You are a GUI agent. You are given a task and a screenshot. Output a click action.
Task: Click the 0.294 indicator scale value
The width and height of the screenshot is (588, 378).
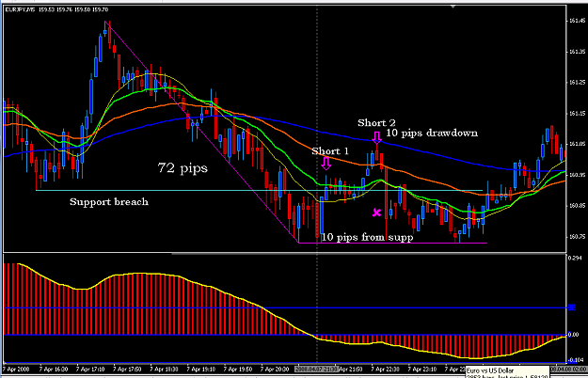tap(575, 259)
